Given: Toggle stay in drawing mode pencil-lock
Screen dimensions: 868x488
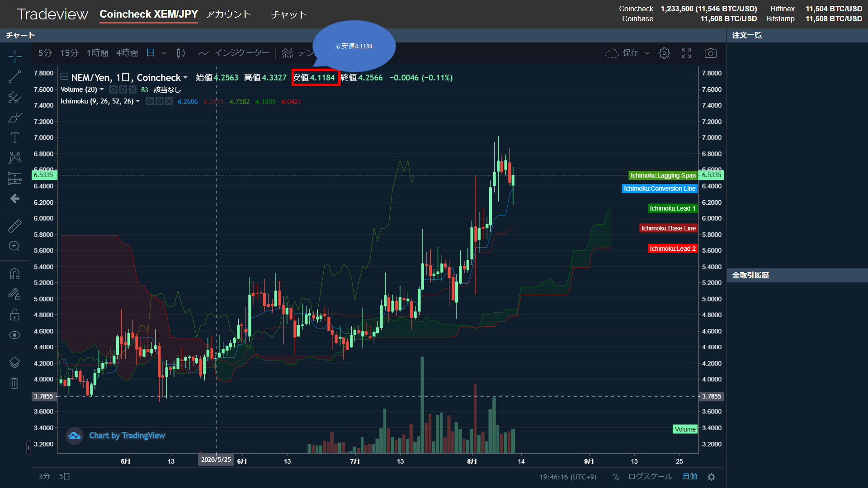Looking at the screenshot, I should 15,294.
